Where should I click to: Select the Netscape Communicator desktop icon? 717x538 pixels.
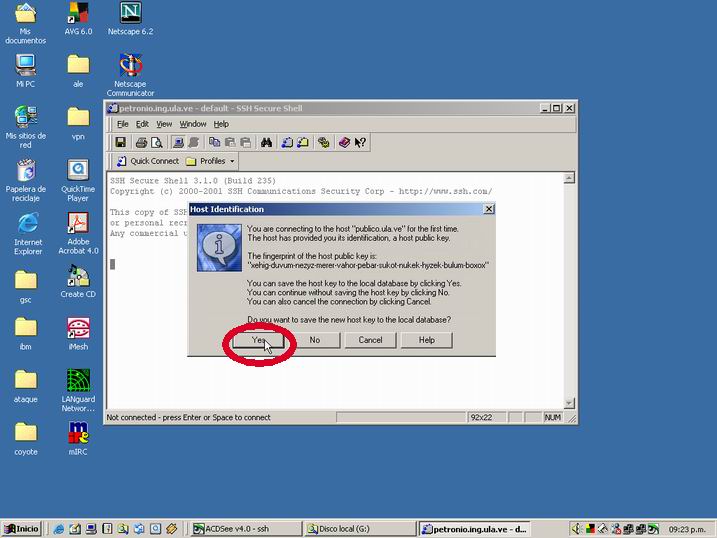tap(130, 75)
